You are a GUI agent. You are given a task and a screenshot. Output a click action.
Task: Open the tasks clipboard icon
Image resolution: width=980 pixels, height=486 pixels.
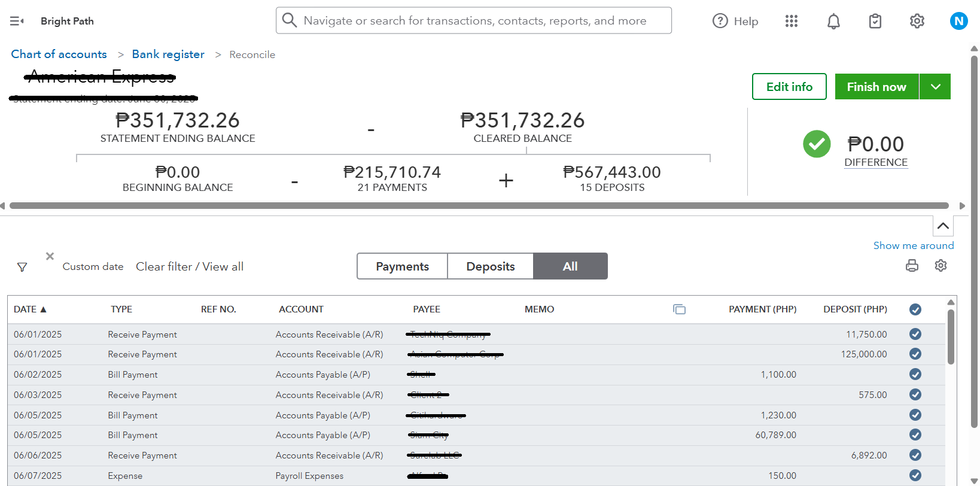[x=875, y=22]
